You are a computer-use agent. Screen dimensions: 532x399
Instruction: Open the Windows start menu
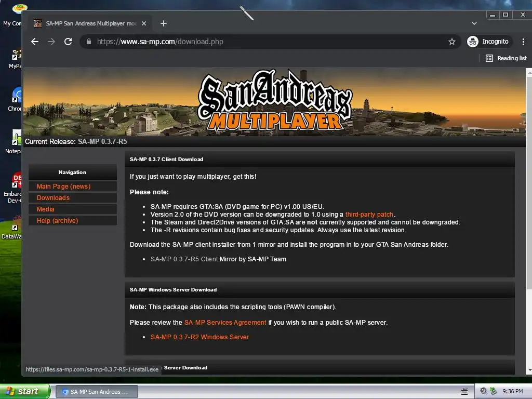tap(24, 392)
